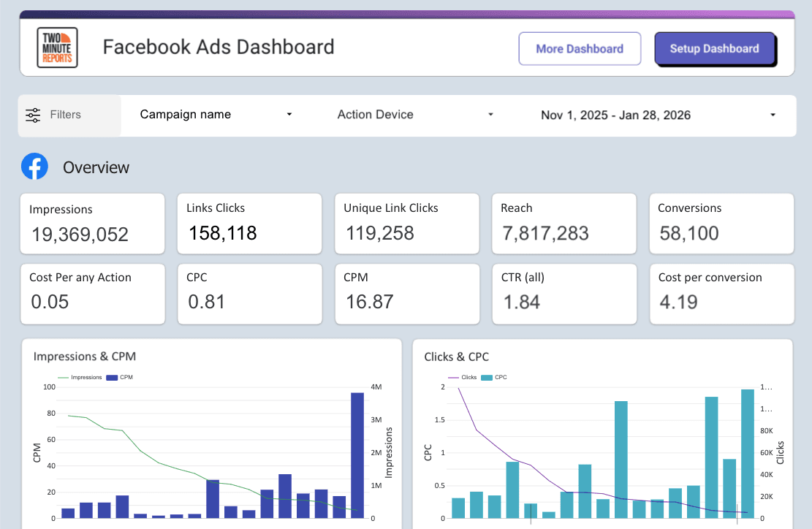This screenshot has width=812, height=529.
Task: Select the Impressions KPI card
Action: point(92,224)
